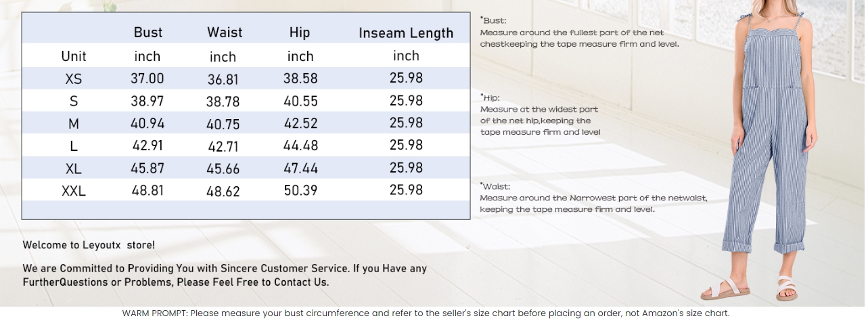Click the Bust measurement instructions text

(x=580, y=32)
